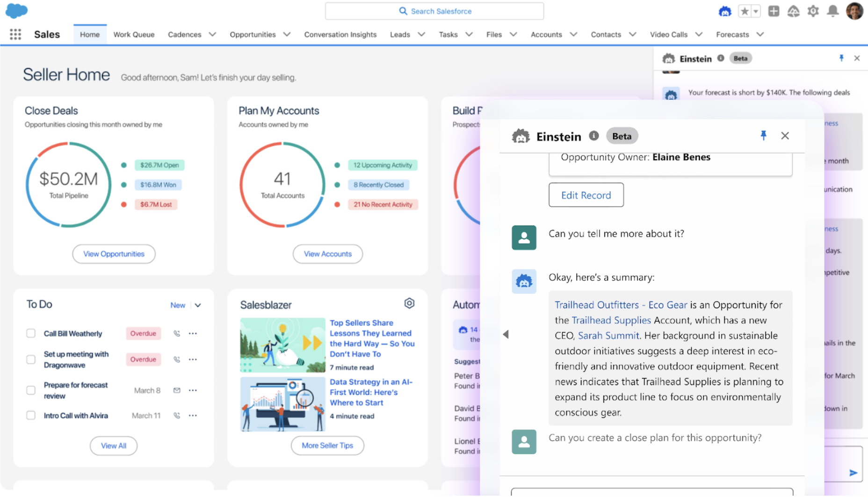868x497 pixels.
Task: Open the Favorites list dropdown arrow
Action: 756,11
